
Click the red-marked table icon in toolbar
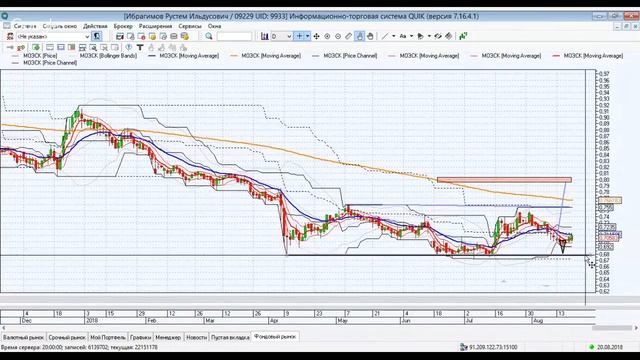click(x=141, y=36)
